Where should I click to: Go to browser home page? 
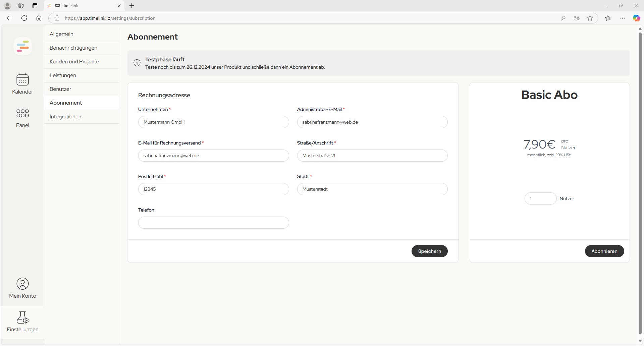39,18
